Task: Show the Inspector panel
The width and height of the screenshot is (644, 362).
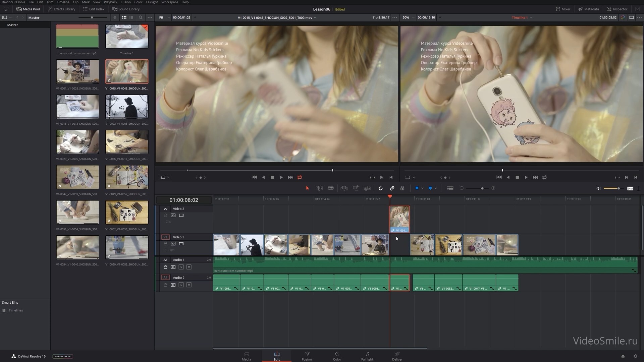Action: [617, 9]
